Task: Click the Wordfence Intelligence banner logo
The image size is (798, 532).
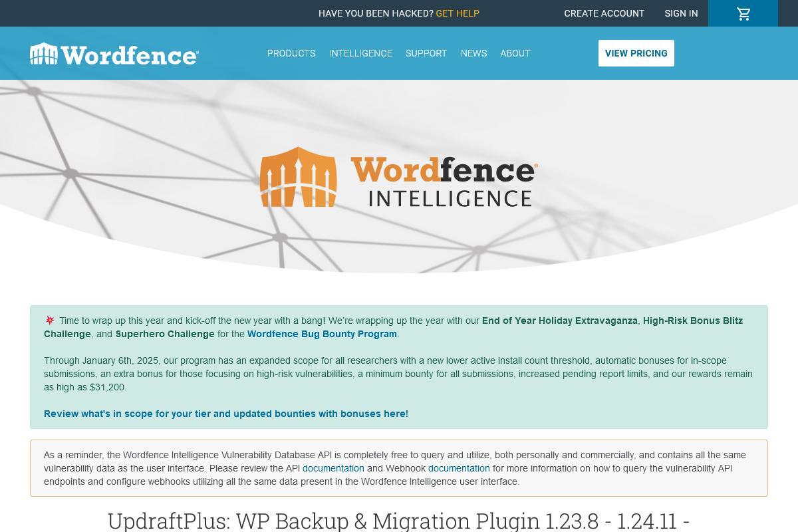Action: point(399,177)
